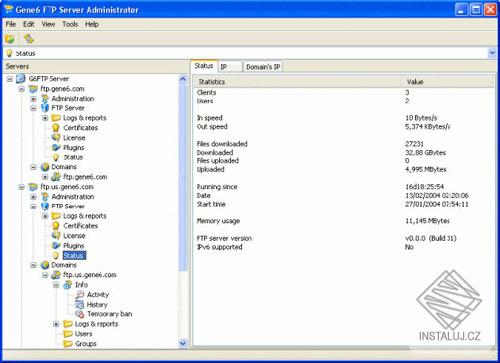Viewport: 500px width, 363px height.
Task: Click the Value column header
Action: coord(449,82)
